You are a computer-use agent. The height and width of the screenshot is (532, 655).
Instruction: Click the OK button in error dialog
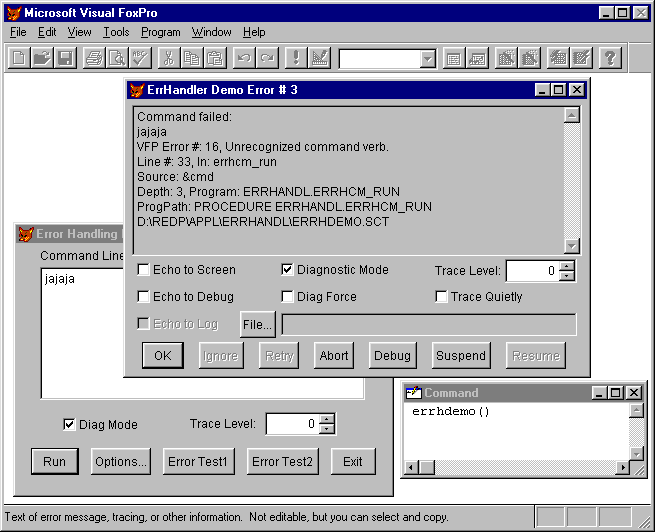click(162, 355)
